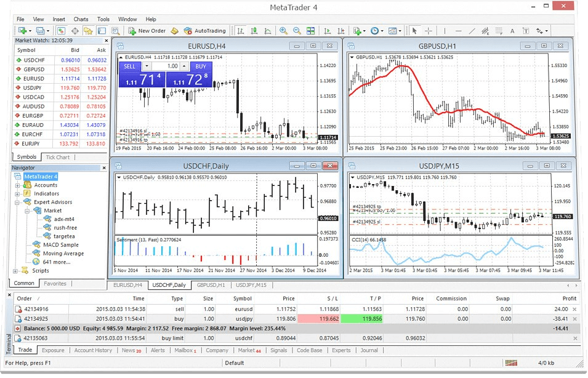588x378 pixels.
Task: Collapse the Expert Advisors node
Action: coord(17,203)
